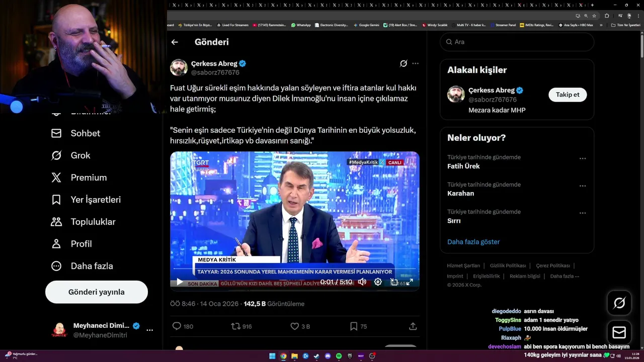Open the floating Grok button

[x=619, y=303]
